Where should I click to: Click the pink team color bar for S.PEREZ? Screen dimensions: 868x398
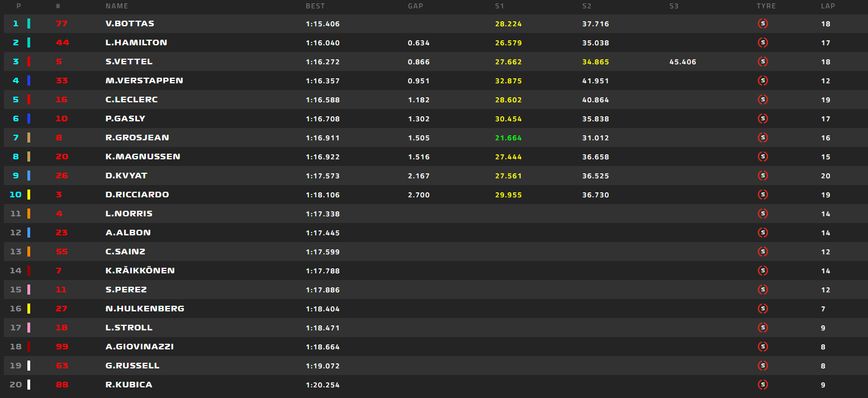[29, 290]
